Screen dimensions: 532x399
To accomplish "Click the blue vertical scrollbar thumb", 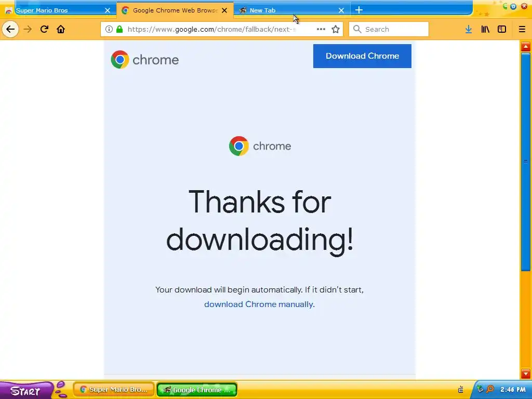I will 526,162.
